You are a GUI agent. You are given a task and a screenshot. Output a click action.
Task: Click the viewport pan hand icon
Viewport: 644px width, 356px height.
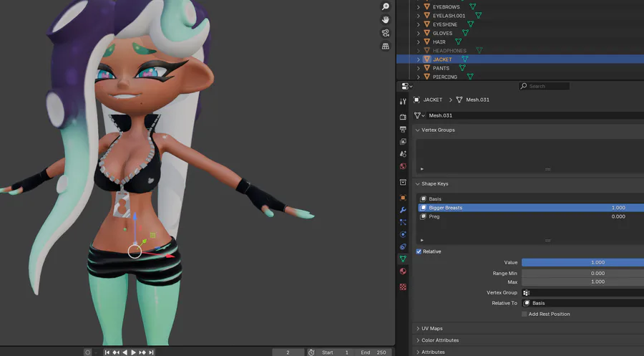(385, 20)
